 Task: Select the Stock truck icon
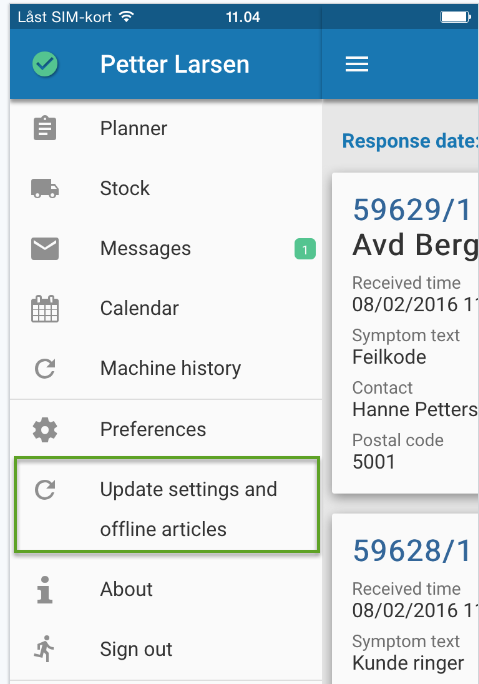pyautogui.click(x=45, y=188)
